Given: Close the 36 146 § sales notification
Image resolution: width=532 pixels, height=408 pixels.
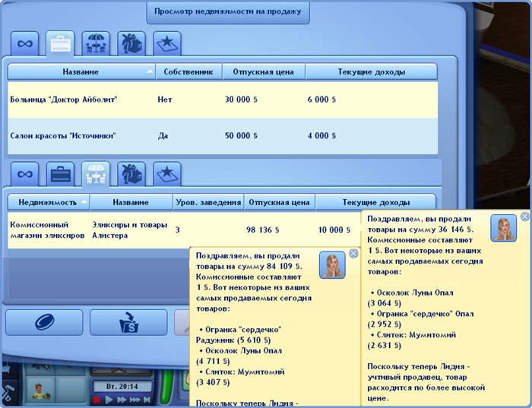Looking at the screenshot, I should 525,217.
